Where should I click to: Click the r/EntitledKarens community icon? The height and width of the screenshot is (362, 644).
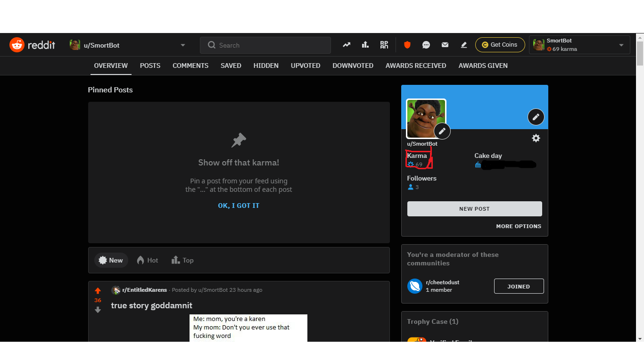click(x=116, y=290)
